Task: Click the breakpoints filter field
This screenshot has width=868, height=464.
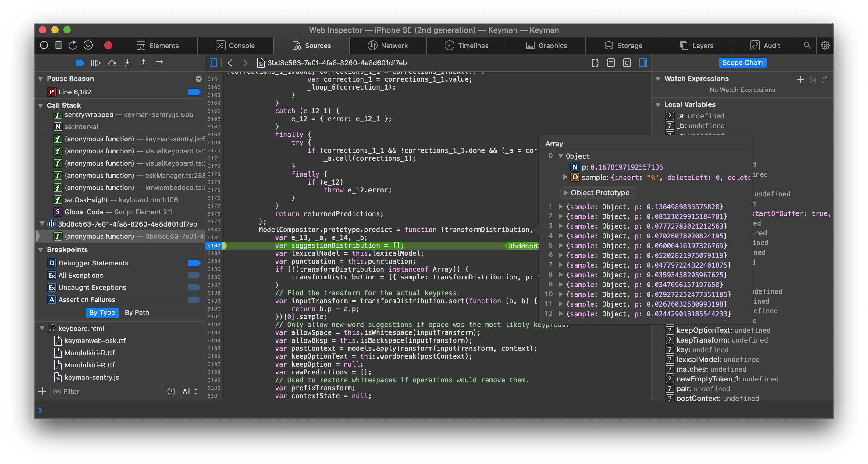Action: 106,391
